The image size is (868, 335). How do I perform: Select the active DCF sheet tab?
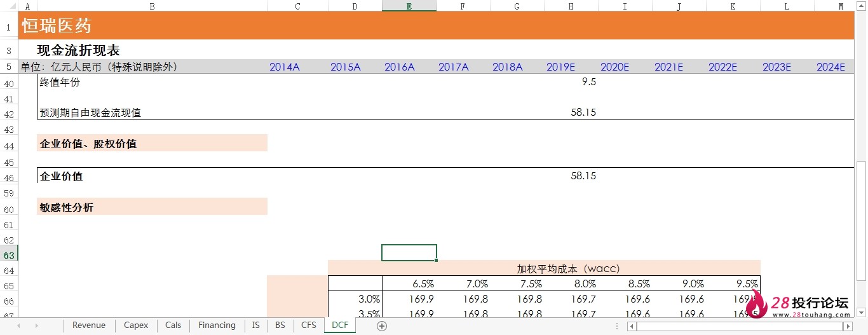(x=340, y=325)
